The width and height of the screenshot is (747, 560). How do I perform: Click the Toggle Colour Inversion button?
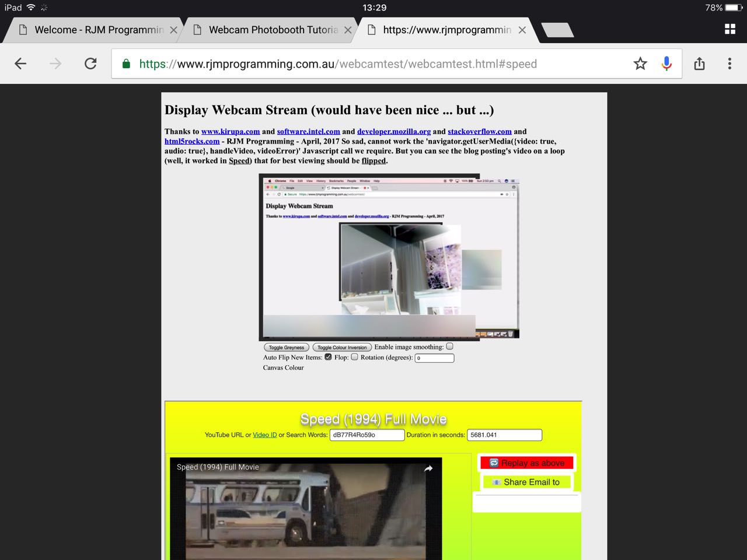342,347
